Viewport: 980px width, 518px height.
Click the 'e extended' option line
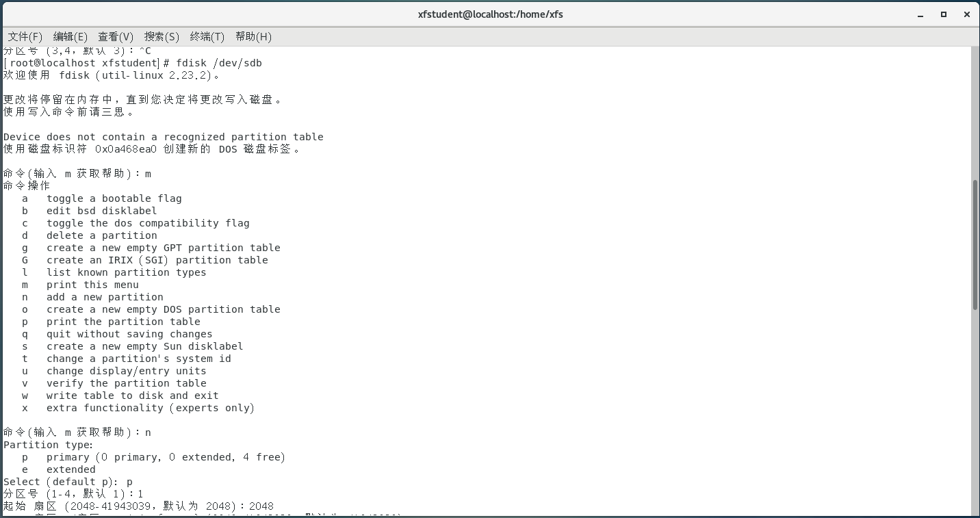pos(59,469)
